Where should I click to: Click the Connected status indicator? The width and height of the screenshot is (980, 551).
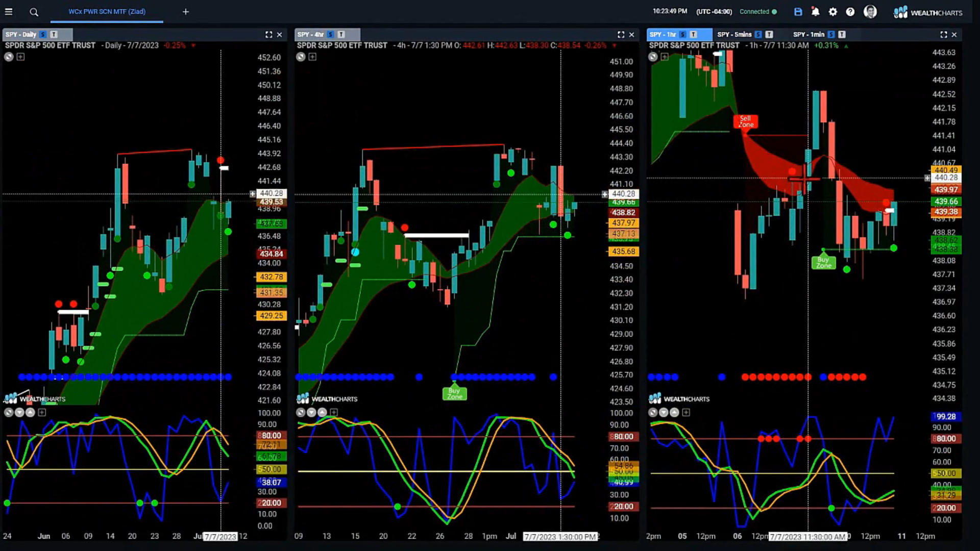point(758,12)
